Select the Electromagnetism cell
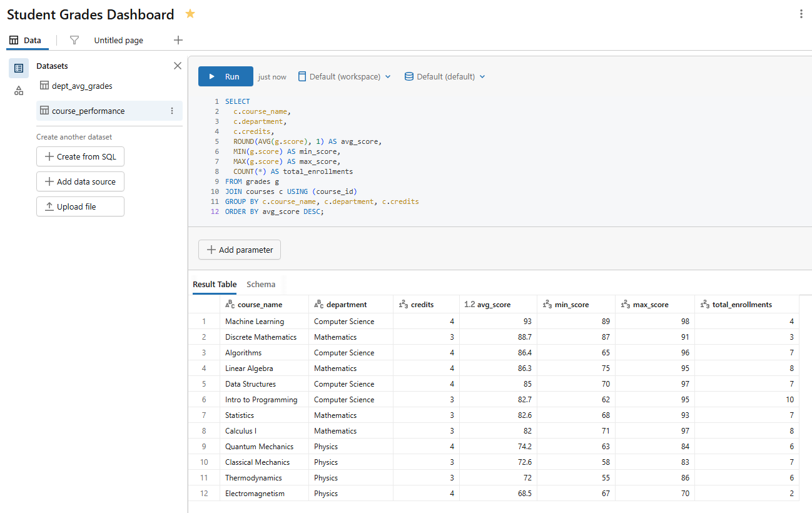Screen dimensions: 812x513 [x=264, y=494]
